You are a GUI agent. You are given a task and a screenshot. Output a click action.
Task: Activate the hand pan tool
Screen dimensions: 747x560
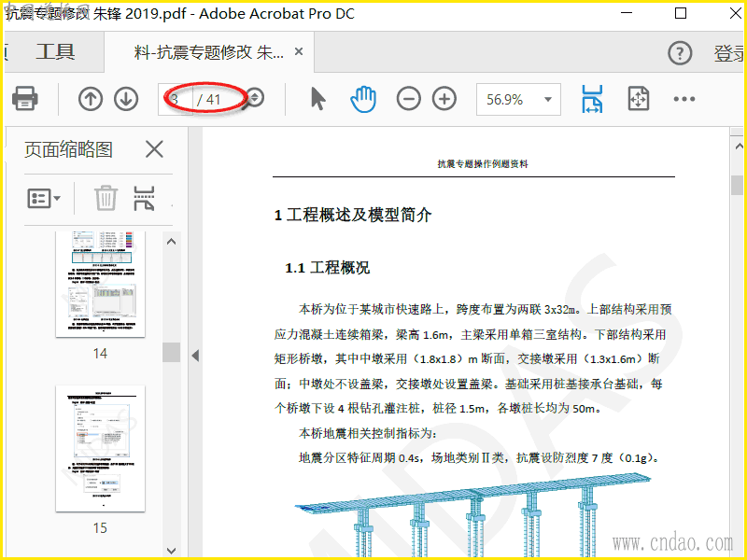pyautogui.click(x=363, y=99)
